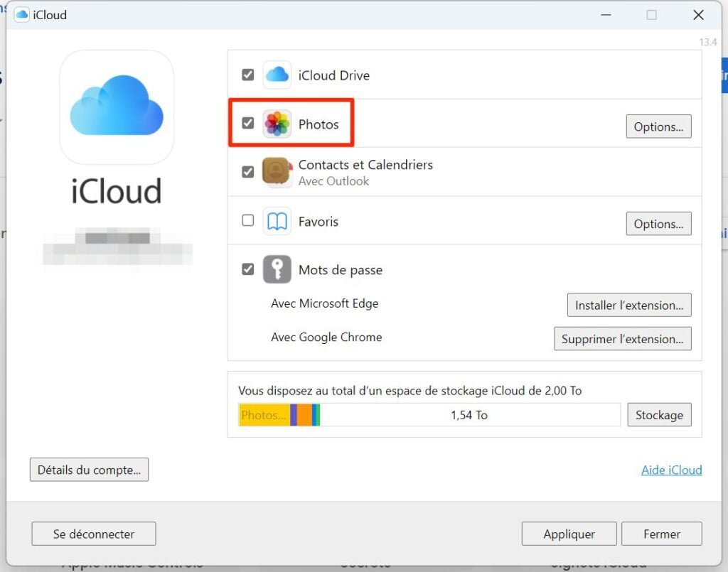Click the 1,54 To free storage text

pos(469,415)
